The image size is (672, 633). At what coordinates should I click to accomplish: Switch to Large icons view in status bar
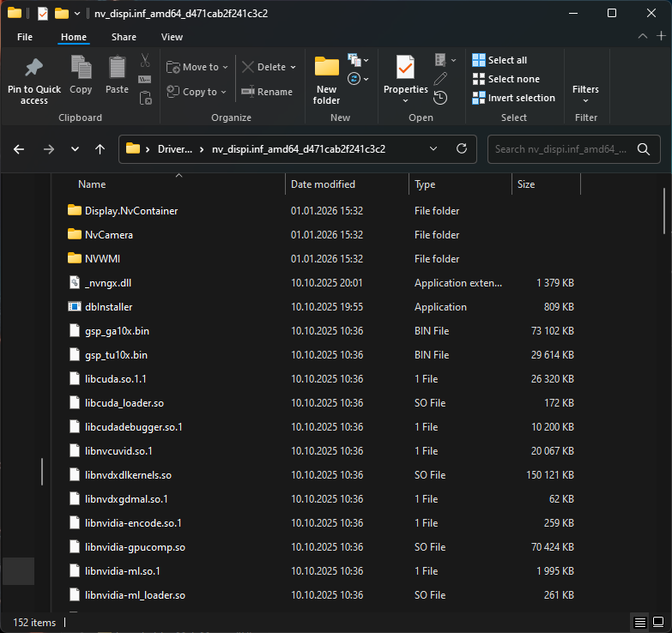[x=658, y=622]
